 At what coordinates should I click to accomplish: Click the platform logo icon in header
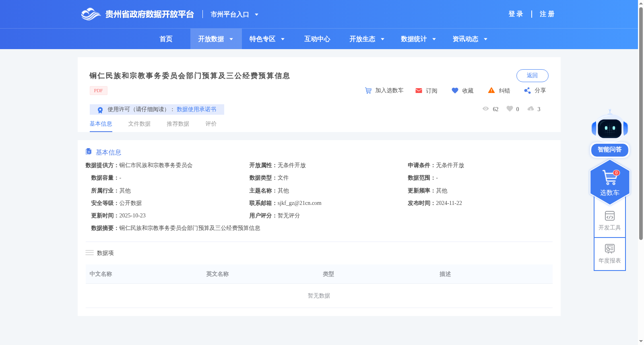point(91,14)
